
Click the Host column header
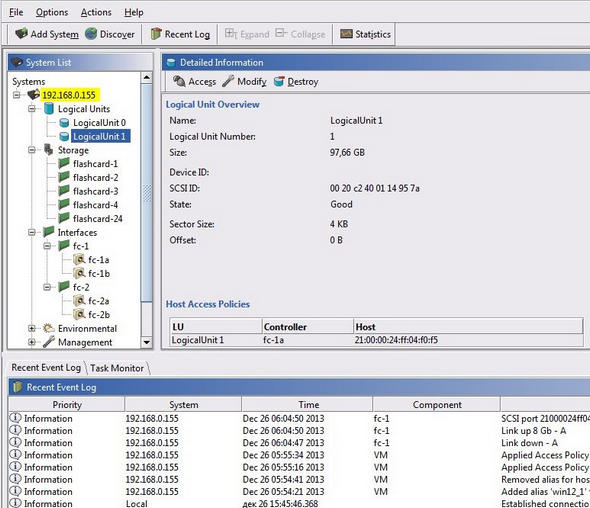(468, 326)
